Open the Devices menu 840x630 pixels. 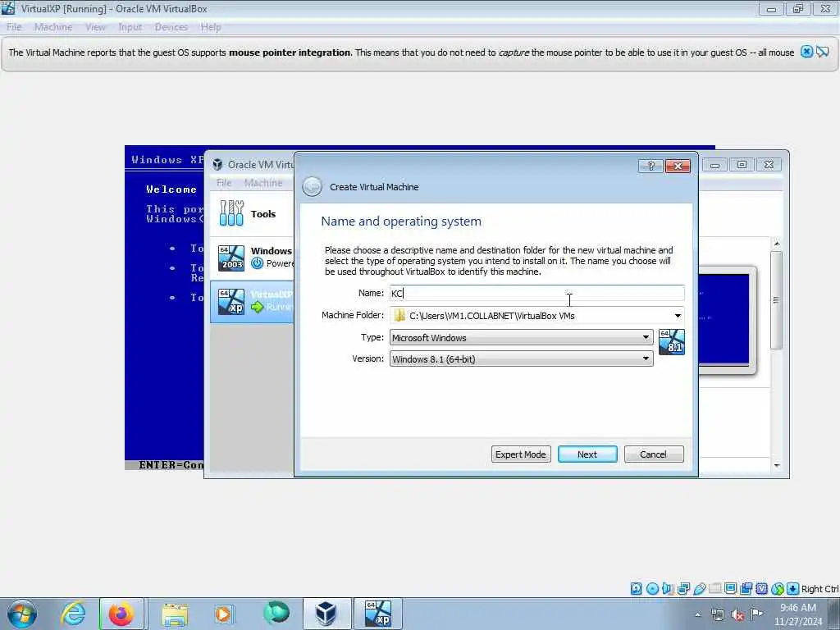(x=171, y=27)
